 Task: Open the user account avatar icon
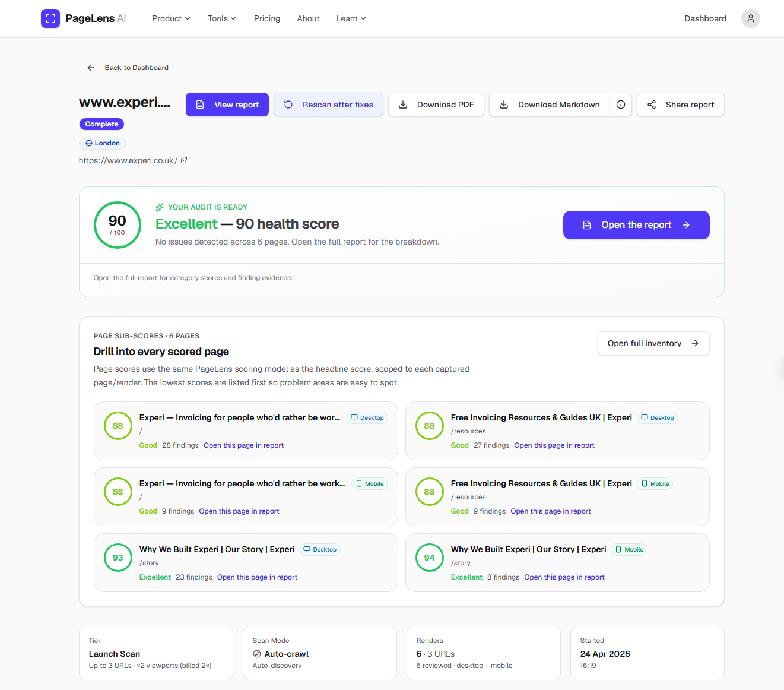click(751, 18)
